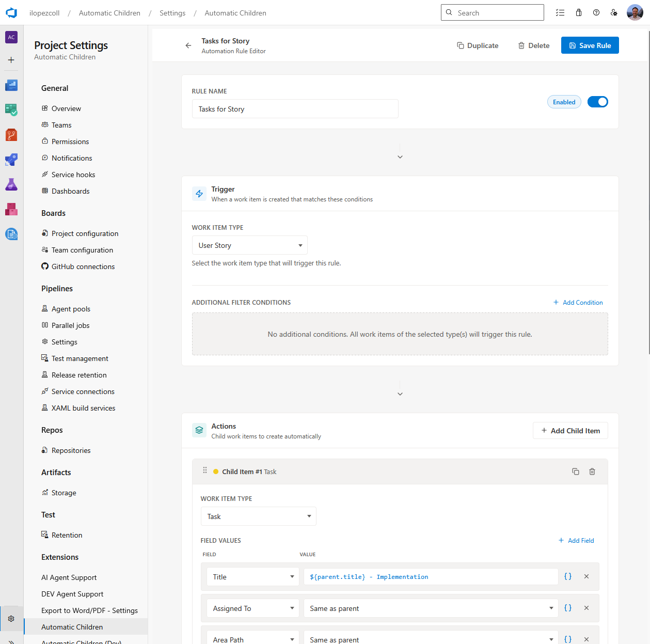650x644 pixels.
Task: Open Azure Boards from the left rail
Action: (11, 110)
